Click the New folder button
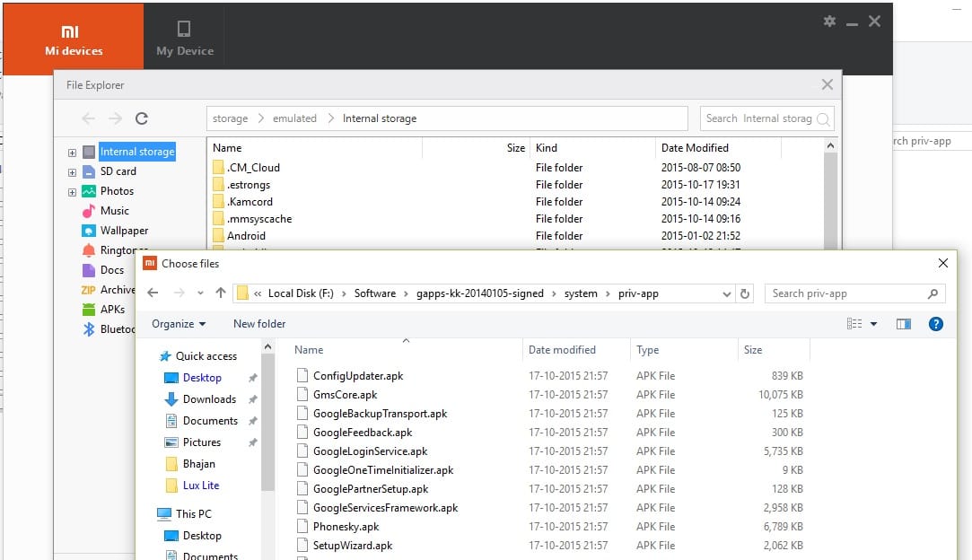Viewport: 972px width, 560px height. (259, 324)
